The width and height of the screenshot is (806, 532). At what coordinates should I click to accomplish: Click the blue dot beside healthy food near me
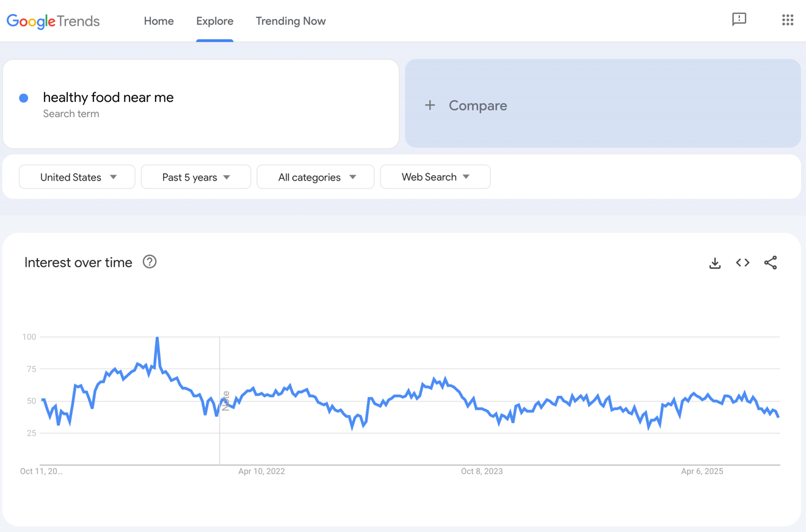tap(23, 98)
